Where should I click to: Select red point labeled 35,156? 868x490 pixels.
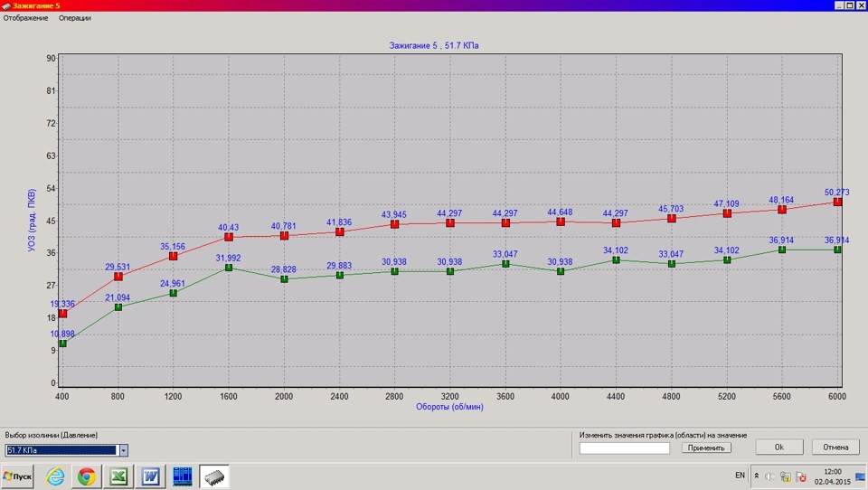click(x=174, y=256)
